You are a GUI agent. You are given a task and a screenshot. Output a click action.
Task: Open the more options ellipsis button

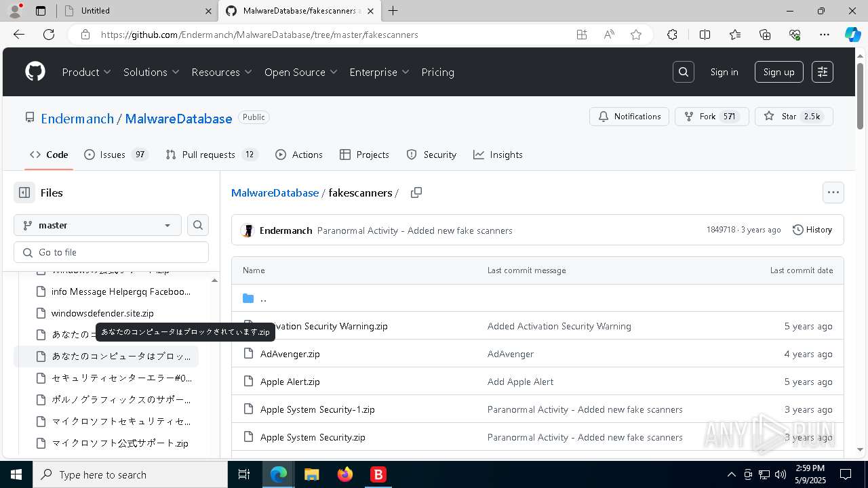click(833, 192)
